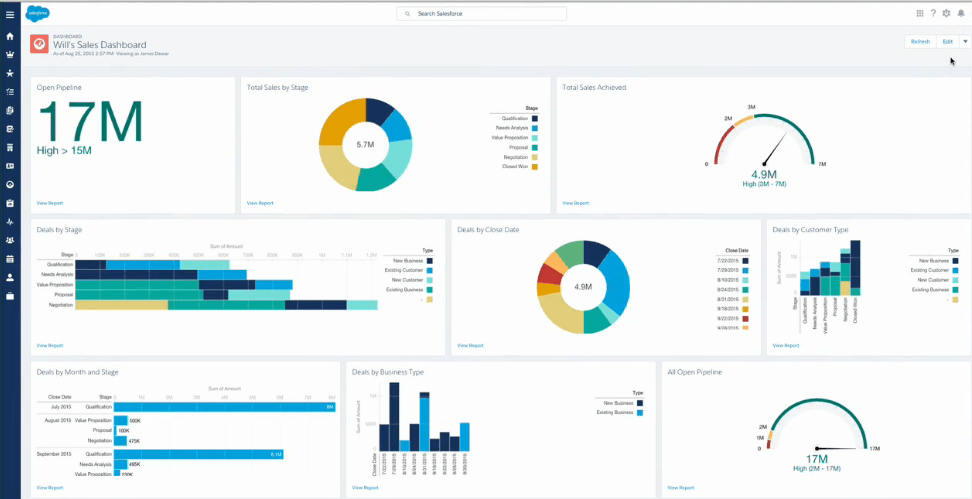Image resolution: width=972 pixels, height=499 pixels.
Task: Open the setup gear icon
Action: click(947, 13)
